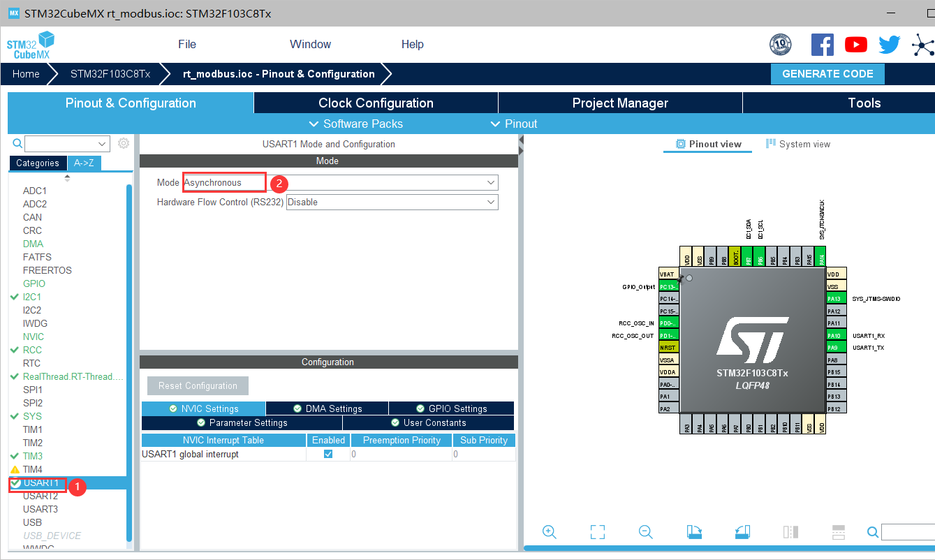Switch to the Categories tab
The width and height of the screenshot is (935, 560).
[38, 163]
